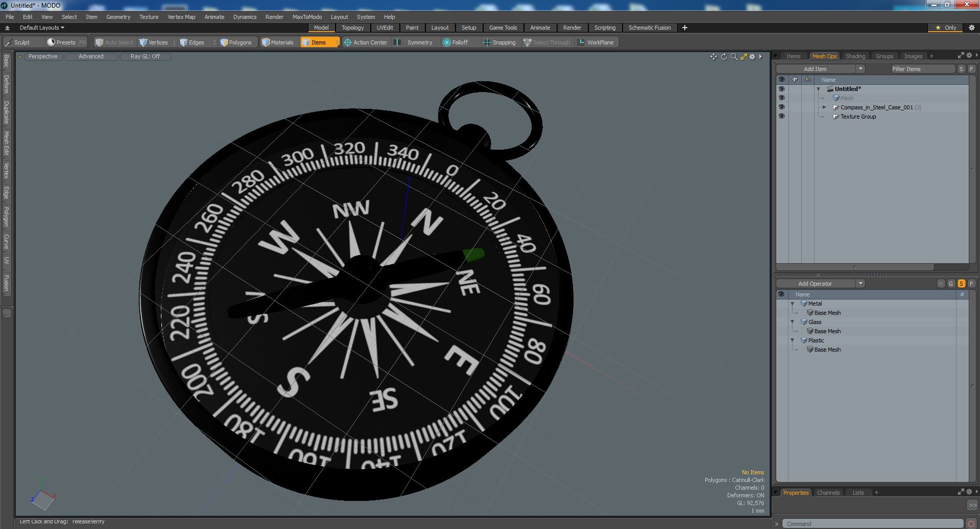Open the Vertex Map menu
980x529 pixels.
pyautogui.click(x=181, y=17)
